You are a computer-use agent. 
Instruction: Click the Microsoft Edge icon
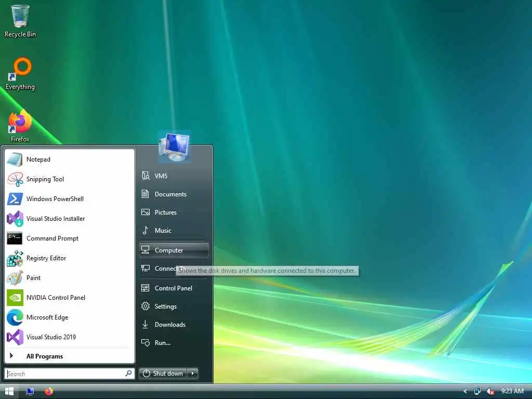(15, 317)
